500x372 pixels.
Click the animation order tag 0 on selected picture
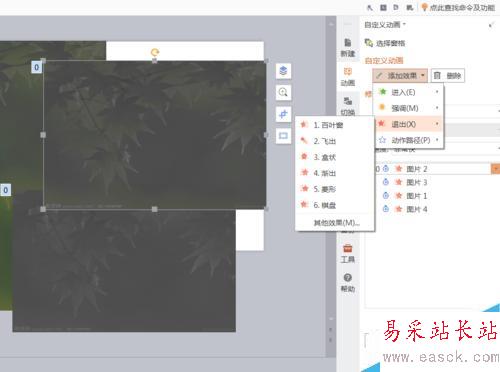36,67
